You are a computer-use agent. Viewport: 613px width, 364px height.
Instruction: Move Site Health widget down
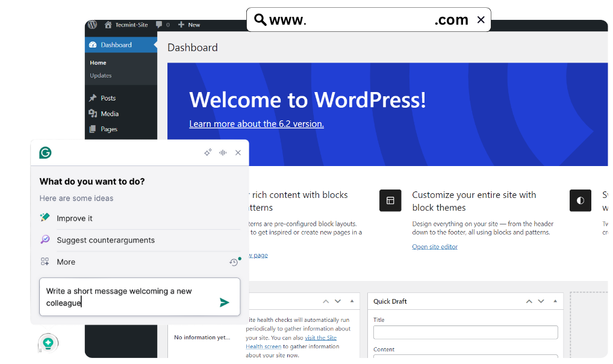coord(338,301)
